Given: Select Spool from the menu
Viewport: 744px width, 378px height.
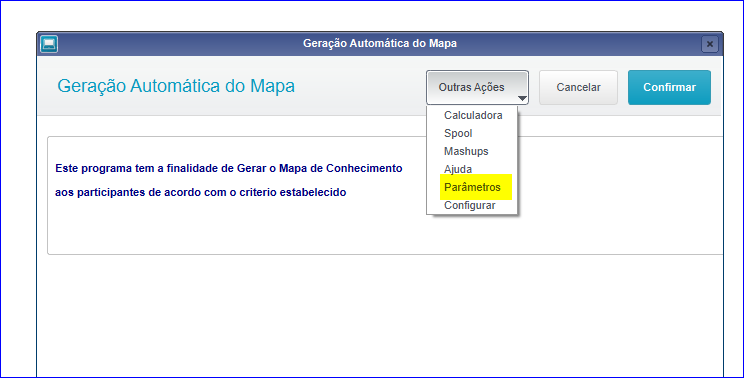Looking at the screenshot, I should (458, 133).
